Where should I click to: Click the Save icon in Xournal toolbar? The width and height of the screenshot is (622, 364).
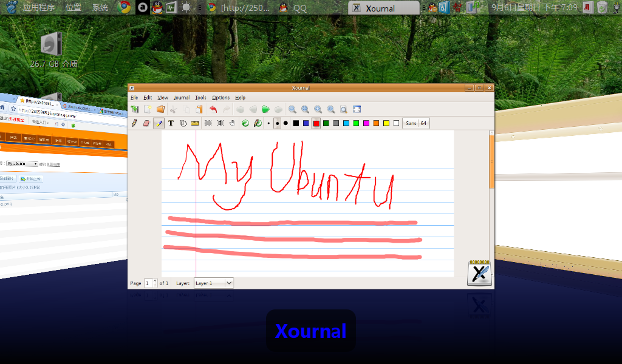(x=135, y=109)
